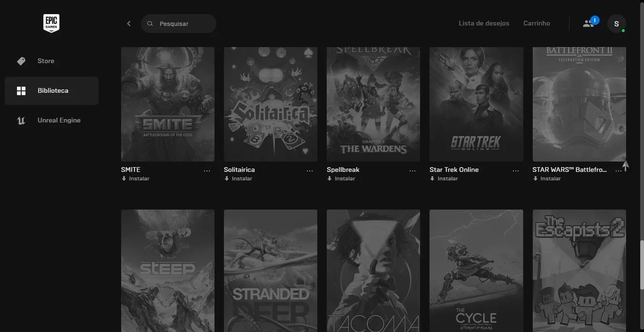Open the Star Trek Online cover art
Screen dimensions: 644x332
click(476, 104)
